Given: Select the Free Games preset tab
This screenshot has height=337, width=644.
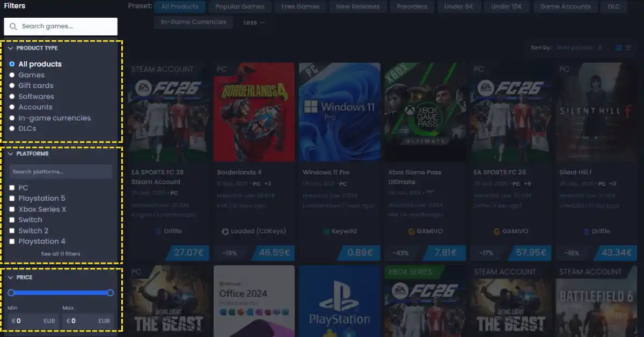Looking at the screenshot, I should point(300,6).
